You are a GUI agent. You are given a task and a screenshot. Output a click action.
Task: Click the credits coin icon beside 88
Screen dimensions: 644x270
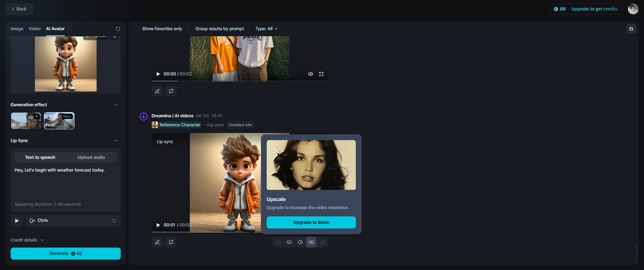(x=556, y=9)
